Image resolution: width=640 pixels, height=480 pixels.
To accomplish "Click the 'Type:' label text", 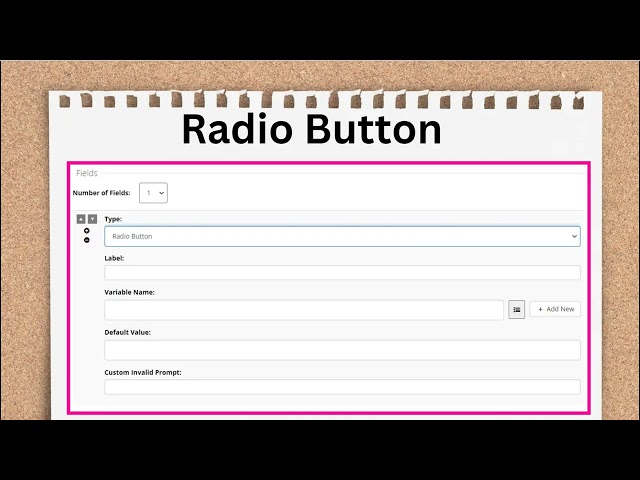I will click(x=113, y=219).
